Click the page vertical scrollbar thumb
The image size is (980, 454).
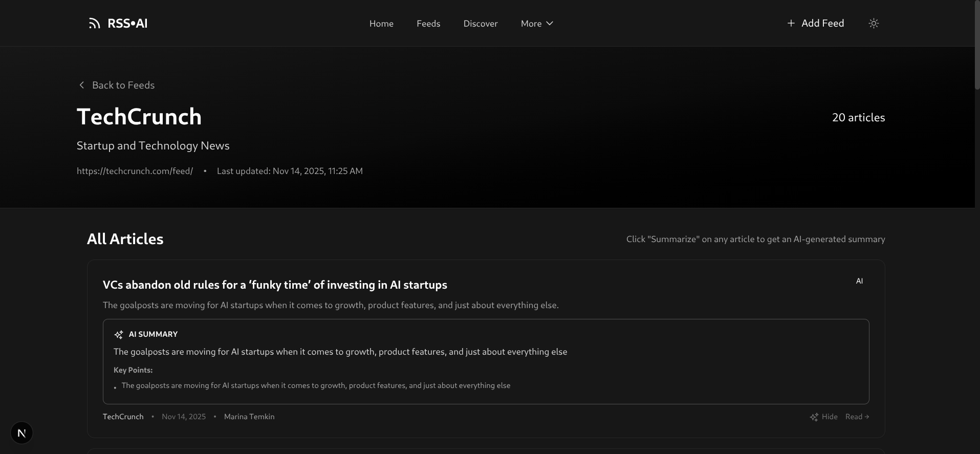click(x=977, y=45)
